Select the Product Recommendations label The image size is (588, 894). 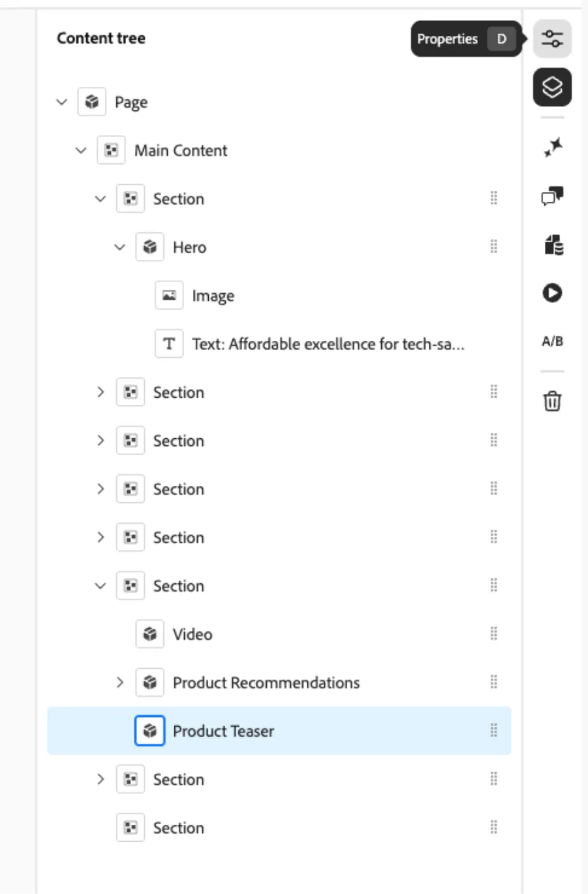coord(266,682)
